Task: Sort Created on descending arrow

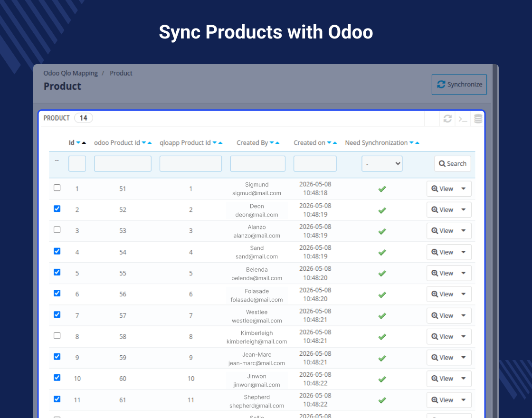Action: click(329, 143)
